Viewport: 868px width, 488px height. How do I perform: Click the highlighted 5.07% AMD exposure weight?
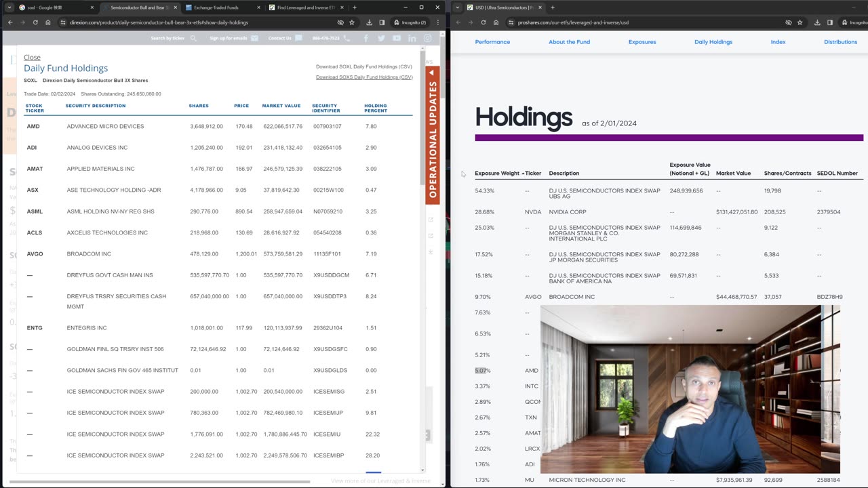[x=482, y=371]
